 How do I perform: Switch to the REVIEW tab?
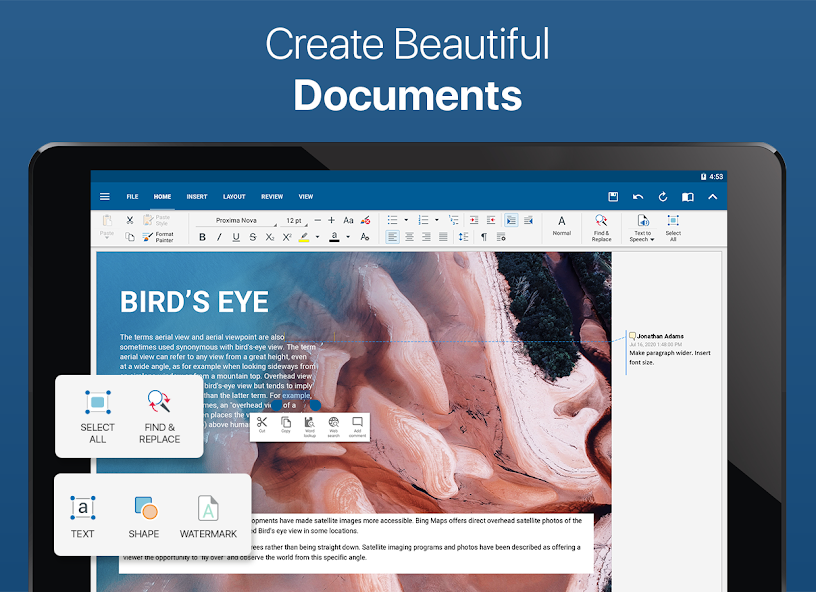point(271,196)
